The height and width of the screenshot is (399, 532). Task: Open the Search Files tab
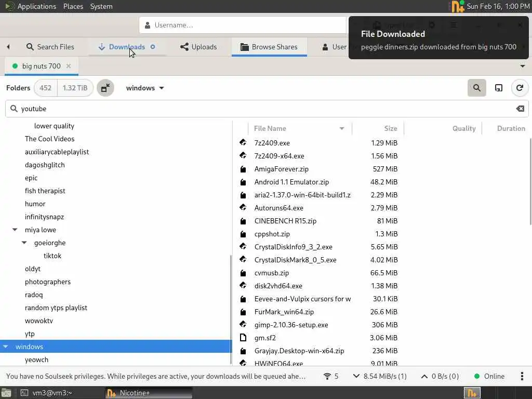click(x=50, y=47)
